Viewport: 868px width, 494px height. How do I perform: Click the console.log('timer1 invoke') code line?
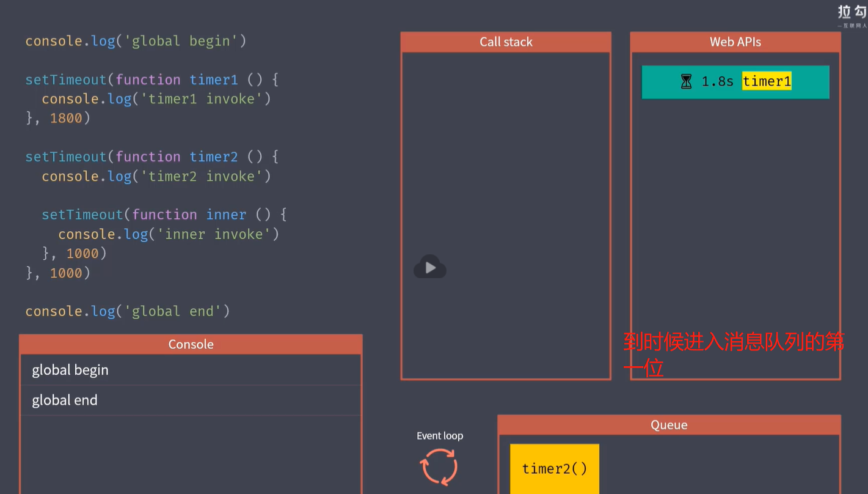[156, 99]
